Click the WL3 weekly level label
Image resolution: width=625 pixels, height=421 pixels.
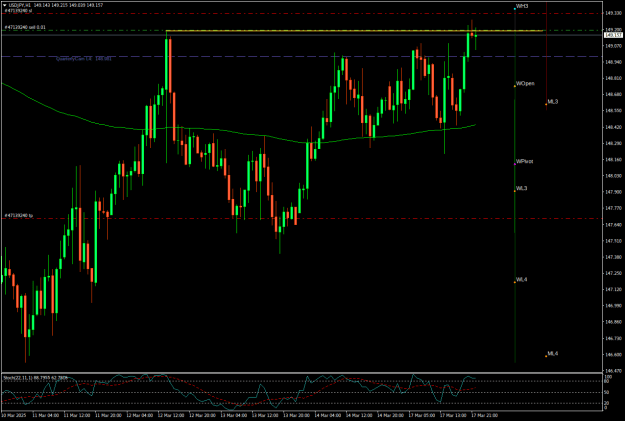[521, 188]
